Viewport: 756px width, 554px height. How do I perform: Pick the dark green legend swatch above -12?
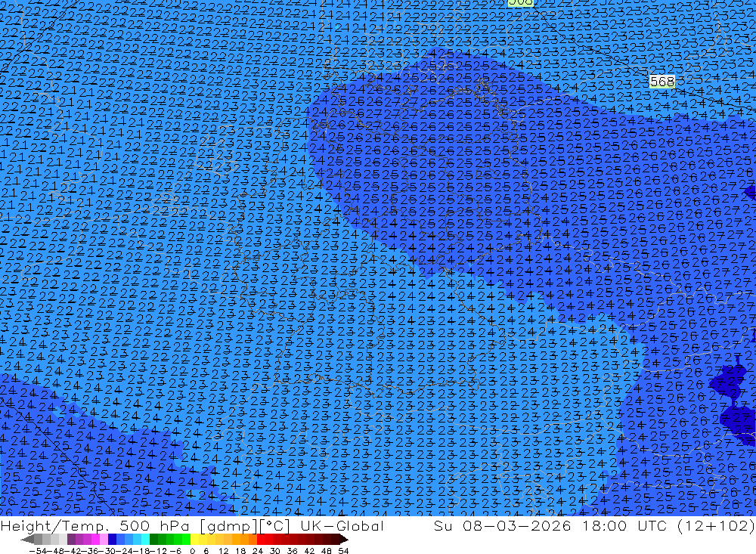[153, 539]
